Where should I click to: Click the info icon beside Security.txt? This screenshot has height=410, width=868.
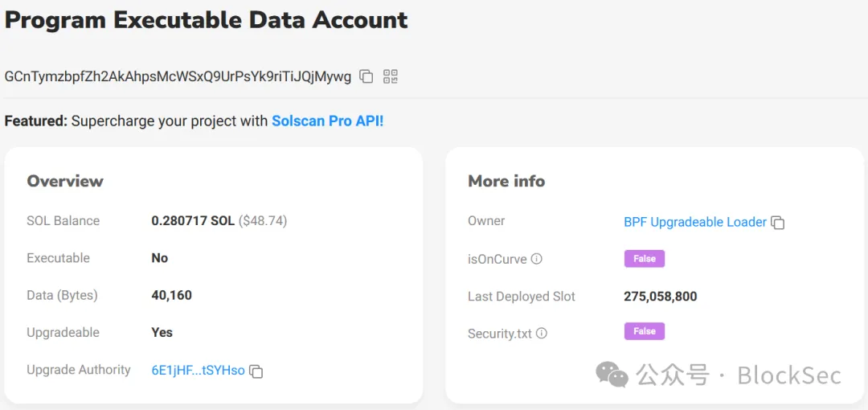(542, 334)
